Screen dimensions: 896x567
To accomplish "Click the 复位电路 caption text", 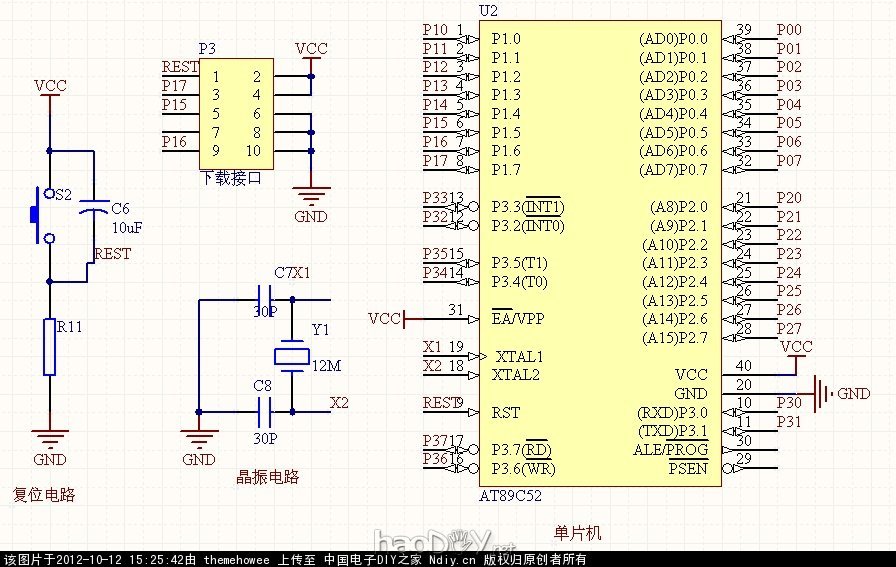I will 44,495.
